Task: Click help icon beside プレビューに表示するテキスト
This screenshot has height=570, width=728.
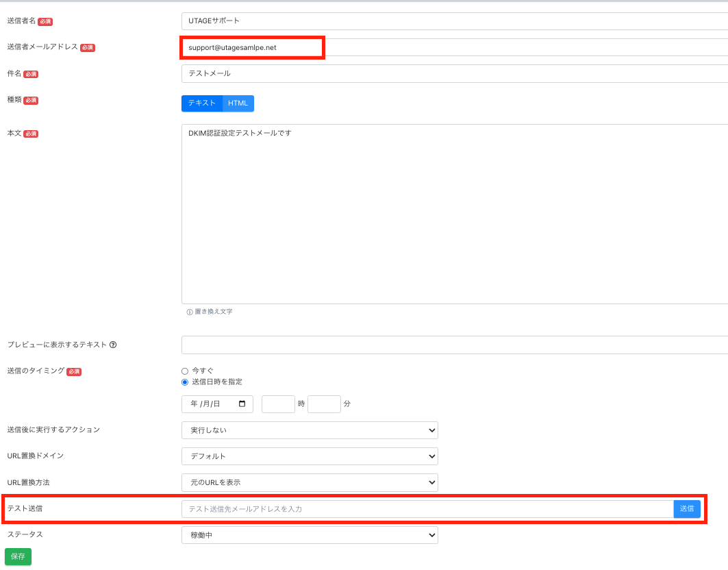Action: (x=113, y=345)
